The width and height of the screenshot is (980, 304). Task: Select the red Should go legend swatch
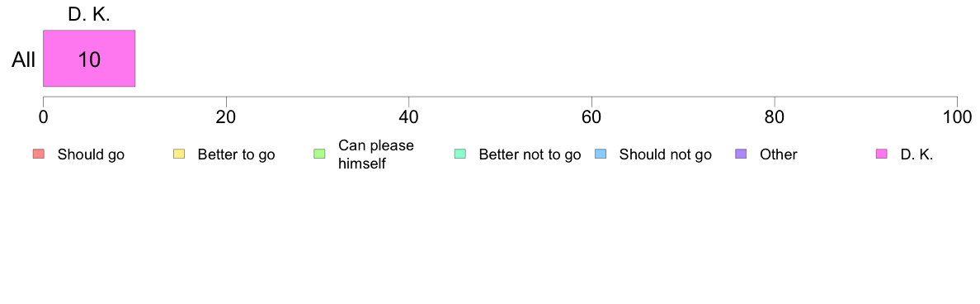coord(38,154)
